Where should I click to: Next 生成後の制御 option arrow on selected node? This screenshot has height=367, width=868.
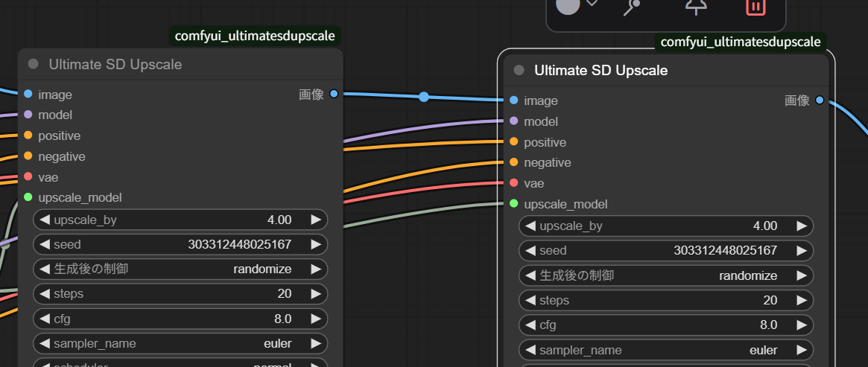click(802, 275)
